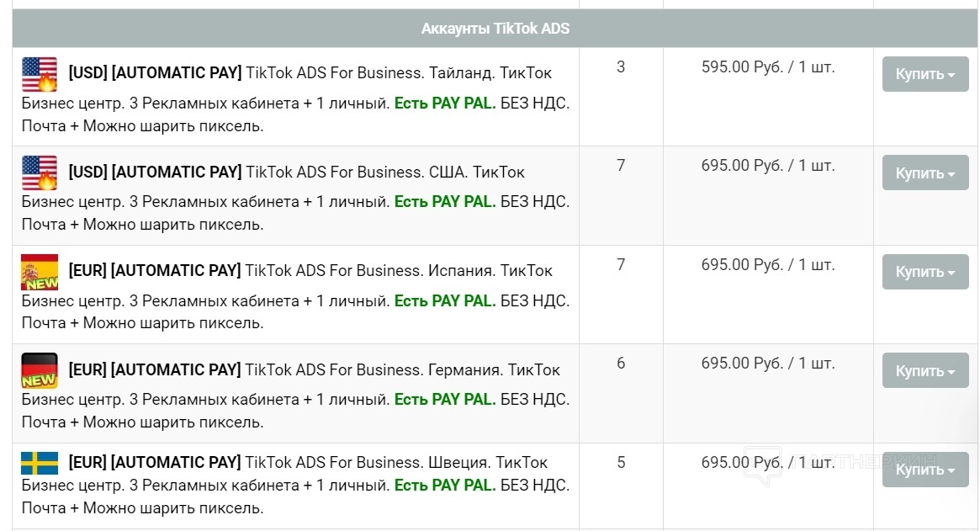Click the quantity 6 stock cell
Screen dimensions: 980x531
coord(621,364)
